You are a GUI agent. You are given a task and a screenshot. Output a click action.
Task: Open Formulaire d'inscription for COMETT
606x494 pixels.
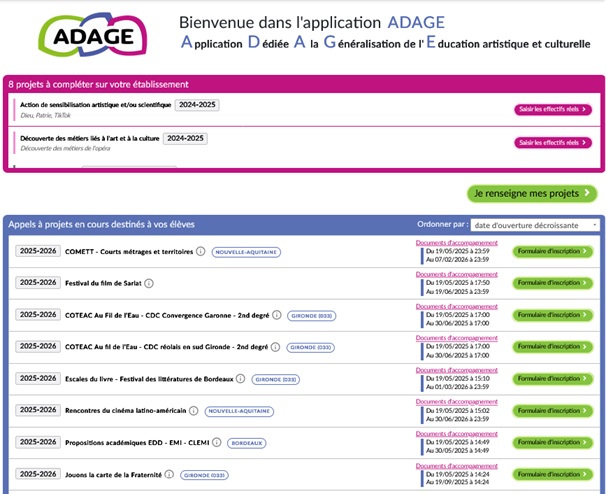[x=553, y=251]
